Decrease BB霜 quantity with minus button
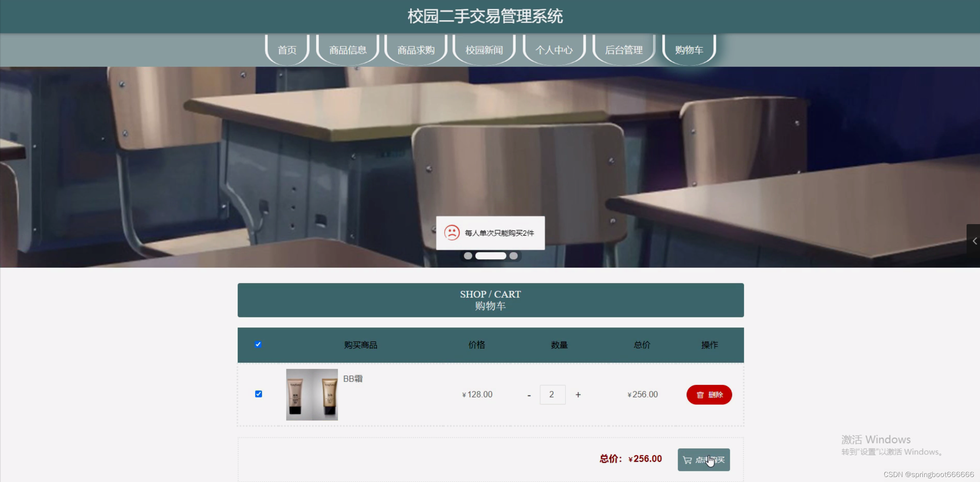 coord(529,395)
